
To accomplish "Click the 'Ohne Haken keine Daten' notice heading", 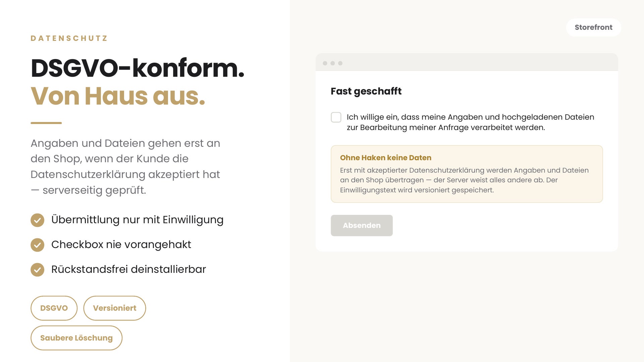I will pos(386,158).
